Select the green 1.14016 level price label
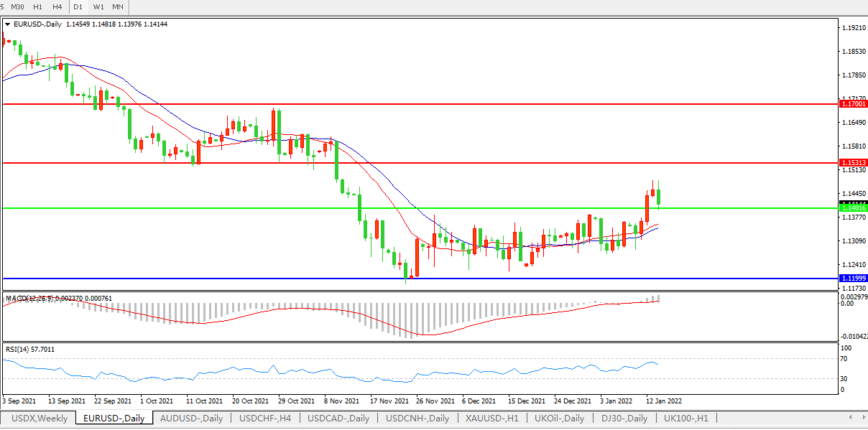Screen dimensions: 868x430 pos(851,208)
